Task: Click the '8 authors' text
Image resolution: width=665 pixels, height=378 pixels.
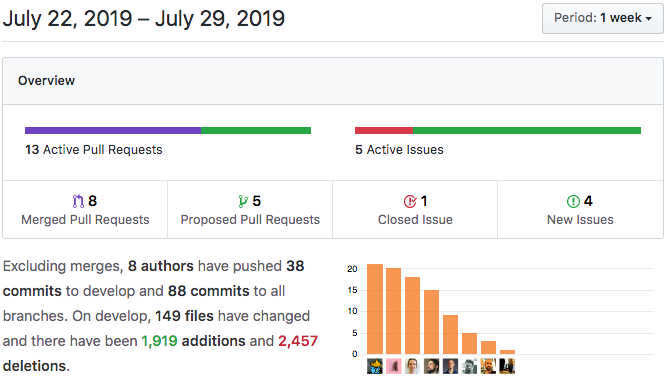Action: (161, 266)
